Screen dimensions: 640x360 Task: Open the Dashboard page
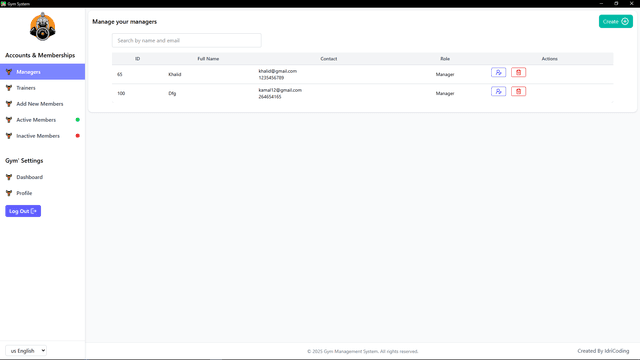(42, 177)
